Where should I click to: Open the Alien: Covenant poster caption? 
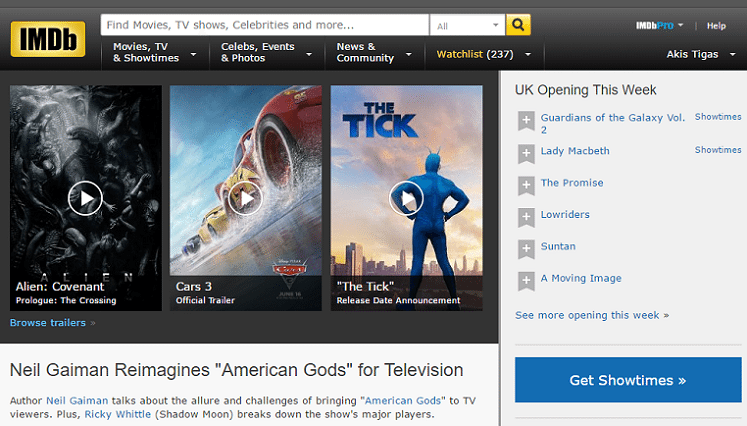coord(66,293)
